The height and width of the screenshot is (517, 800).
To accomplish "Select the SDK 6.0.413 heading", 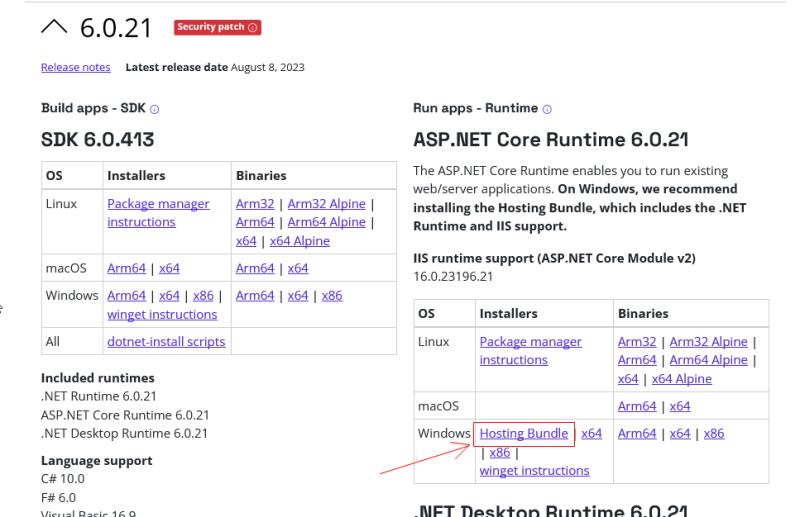I will (97, 139).
